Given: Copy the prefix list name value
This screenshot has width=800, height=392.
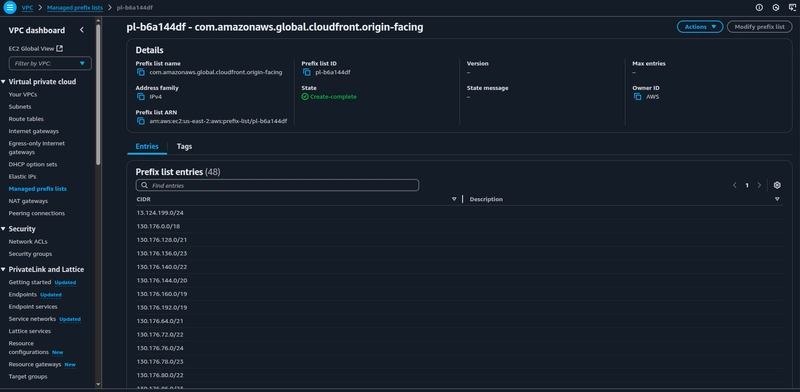Looking at the screenshot, I should coord(141,72).
